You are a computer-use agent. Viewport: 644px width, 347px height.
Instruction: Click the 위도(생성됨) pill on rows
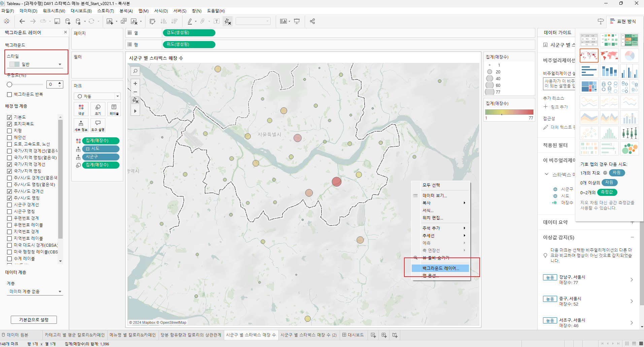pos(189,44)
